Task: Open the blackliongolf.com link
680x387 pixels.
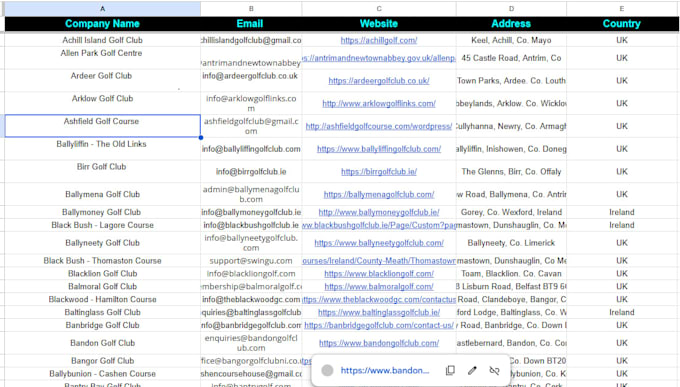Action: point(379,274)
